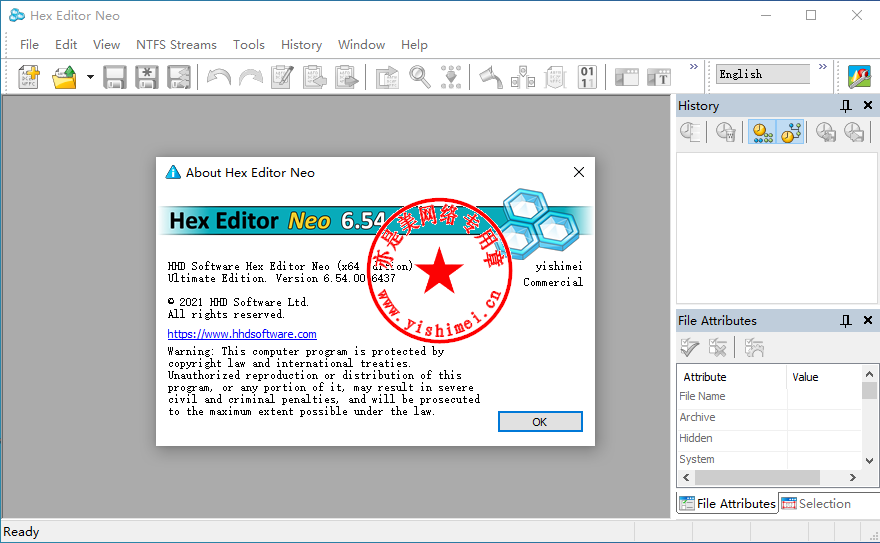Open the hhdsoftware.com link
This screenshot has height=543, width=880.
(242, 334)
